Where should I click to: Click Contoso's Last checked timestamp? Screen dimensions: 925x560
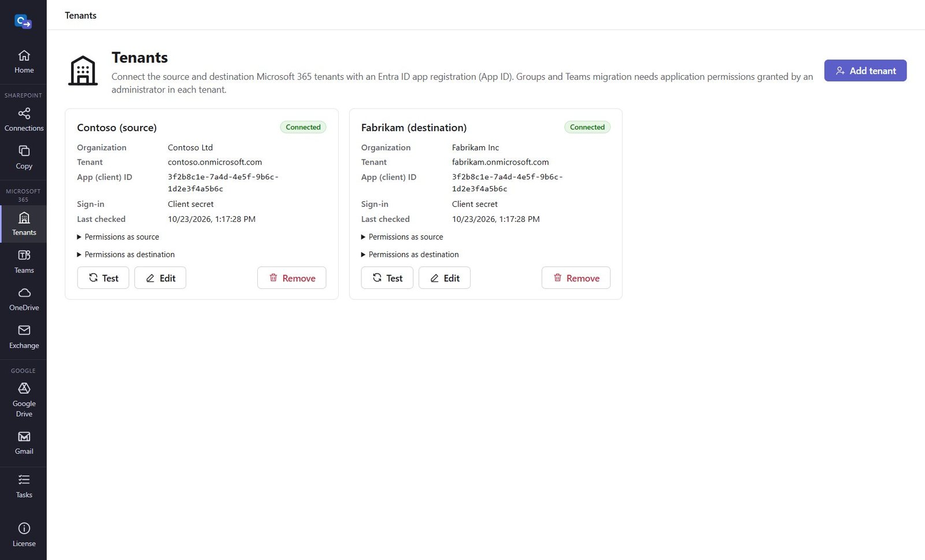pyautogui.click(x=212, y=219)
